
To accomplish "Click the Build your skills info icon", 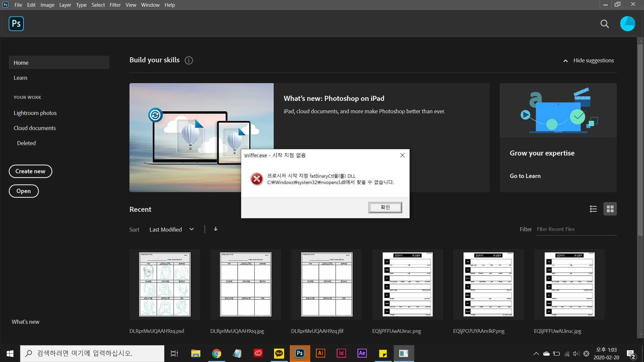I will (189, 60).
